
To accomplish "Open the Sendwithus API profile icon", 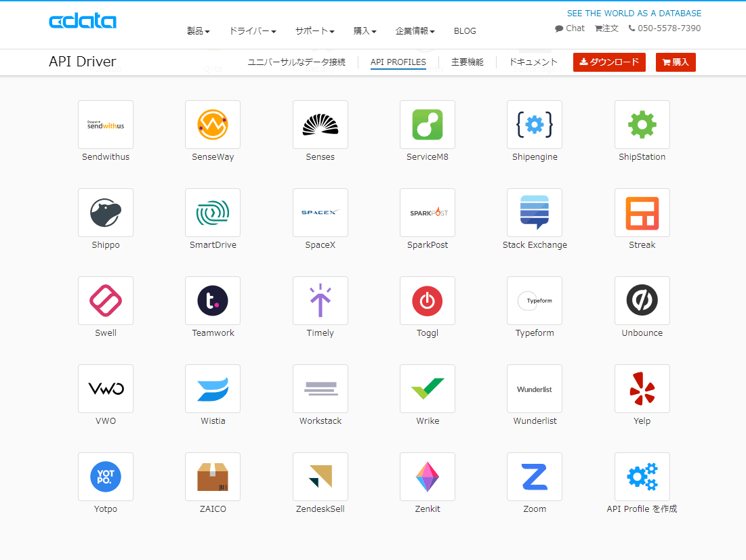I will point(106,125).
